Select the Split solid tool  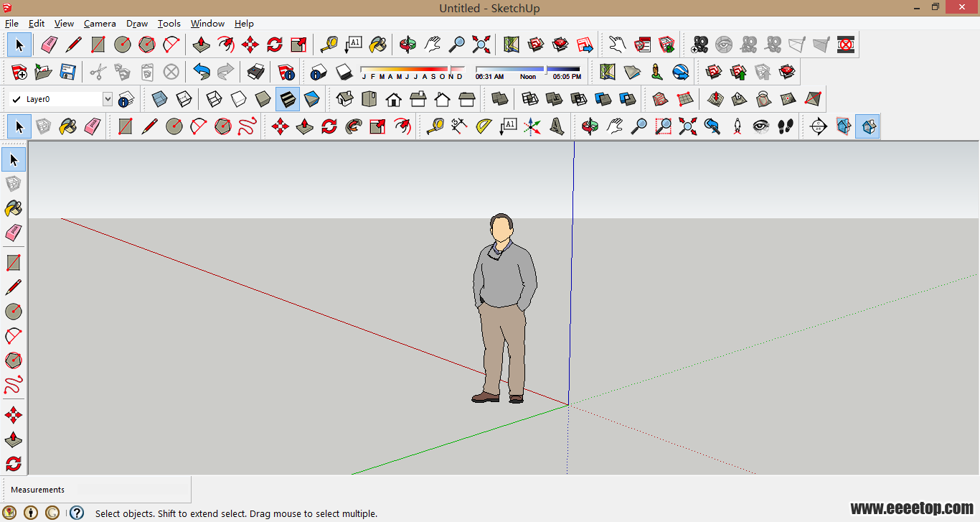coord(628,98)
